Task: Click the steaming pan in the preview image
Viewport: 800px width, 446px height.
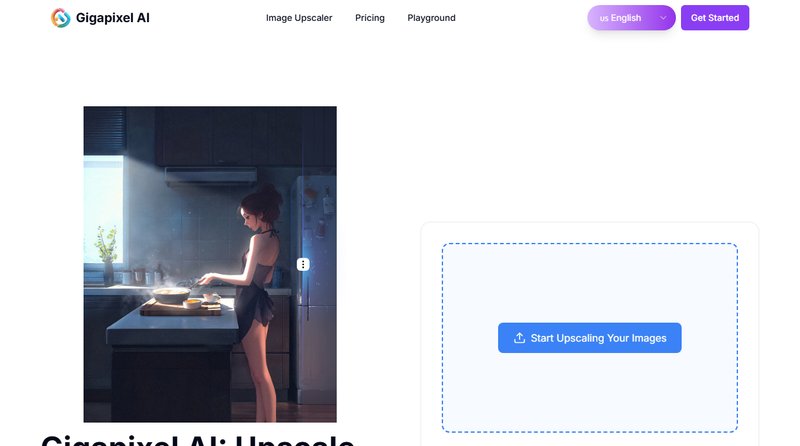Action: click(x=170, y=293)
